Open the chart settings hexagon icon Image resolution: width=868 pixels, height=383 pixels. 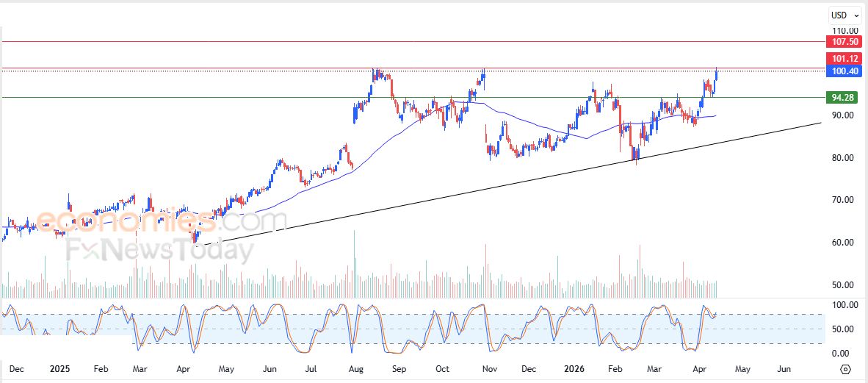click(845, 369)
